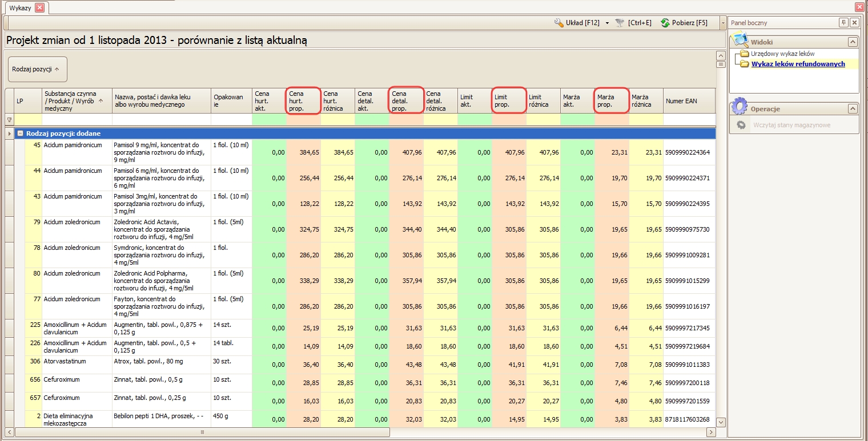Click the folder icon for Urzędowy wykaz leków
This screenshot has height=441, width=868.
(x=745, y=54)
